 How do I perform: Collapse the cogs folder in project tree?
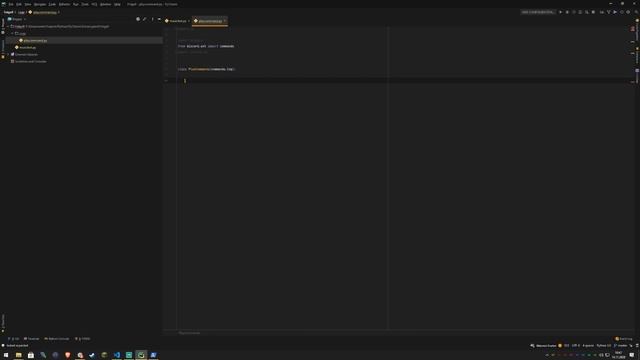(13, 33)
